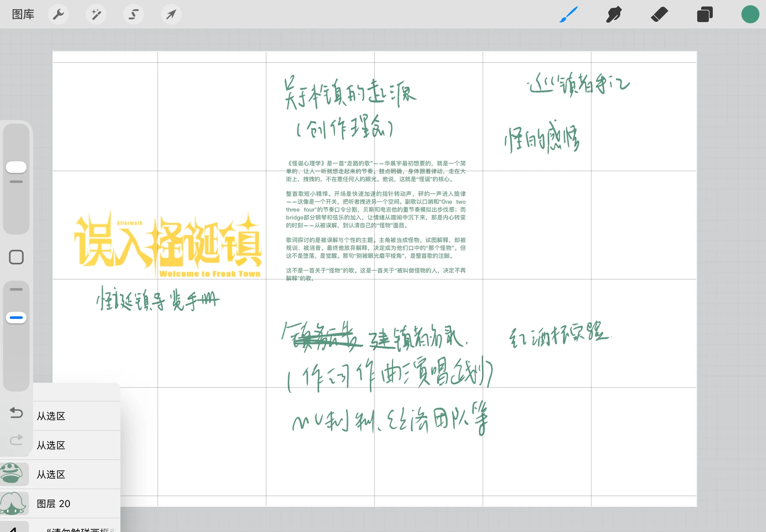Open the Actions wrench menu
The image size is (766, 532).
[x=58, y=14]
